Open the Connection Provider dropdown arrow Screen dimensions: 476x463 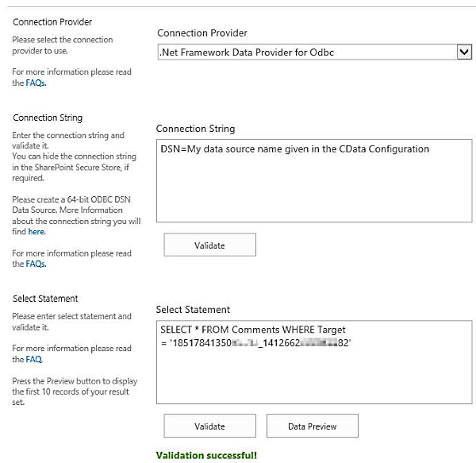pos(464,52)
